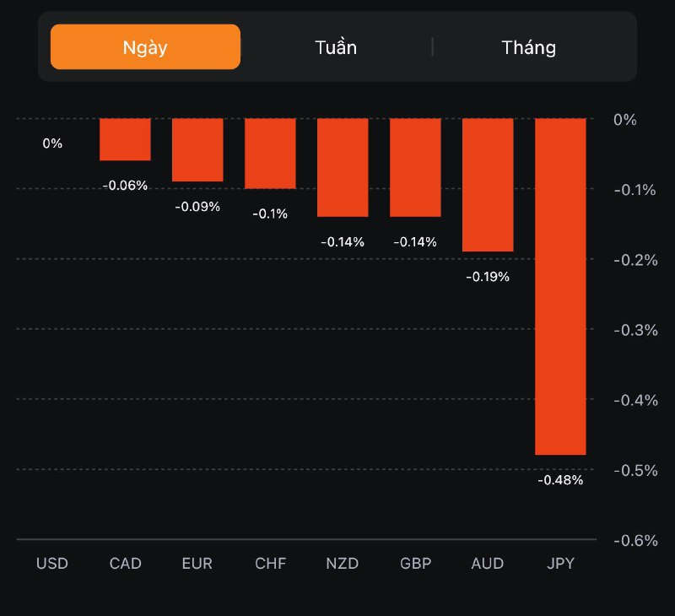Click the CAD axis label

coord(125,564)
